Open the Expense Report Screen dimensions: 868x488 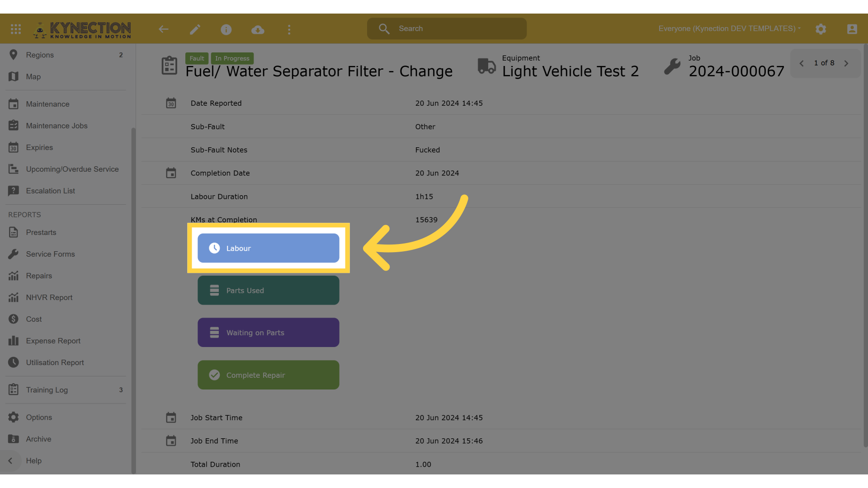coord(66,341)
